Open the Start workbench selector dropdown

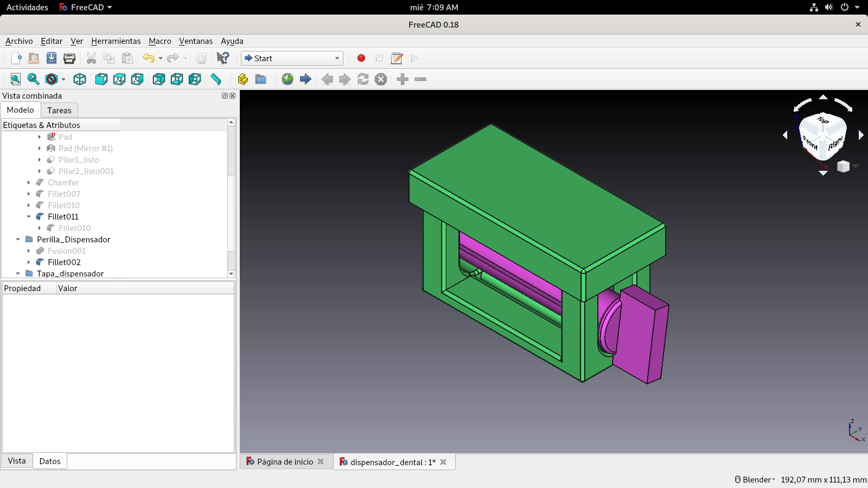point(337,58)
